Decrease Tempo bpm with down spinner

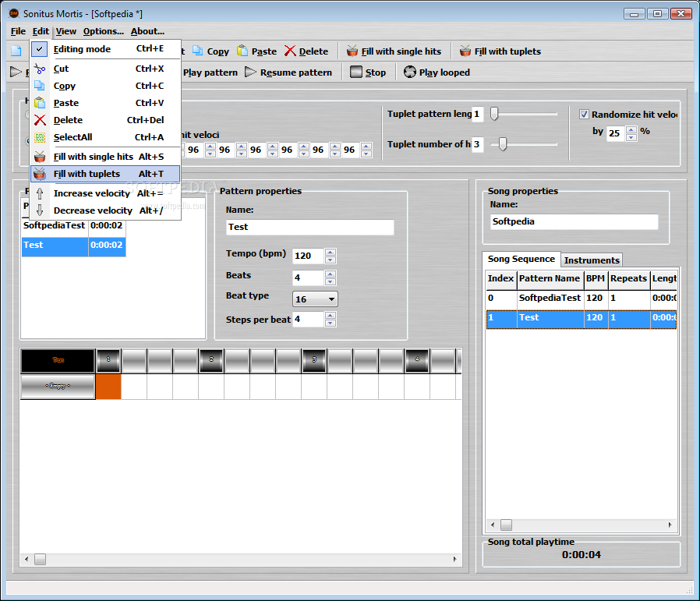(331, 260)
